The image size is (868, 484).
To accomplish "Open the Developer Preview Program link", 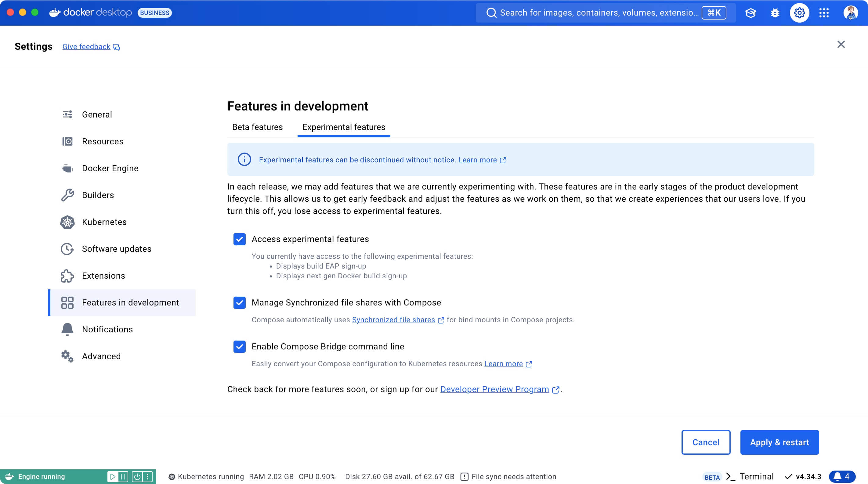I will coord(494,389).
